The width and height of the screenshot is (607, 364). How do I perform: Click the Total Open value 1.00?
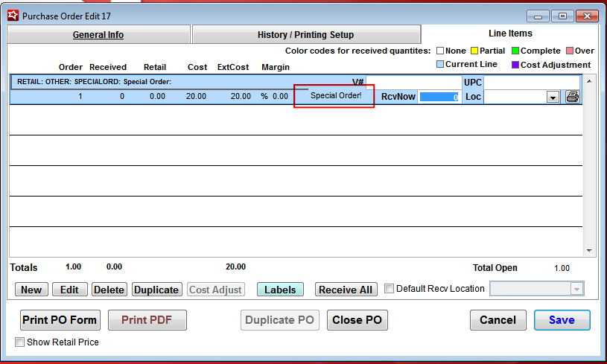[562, 268]
